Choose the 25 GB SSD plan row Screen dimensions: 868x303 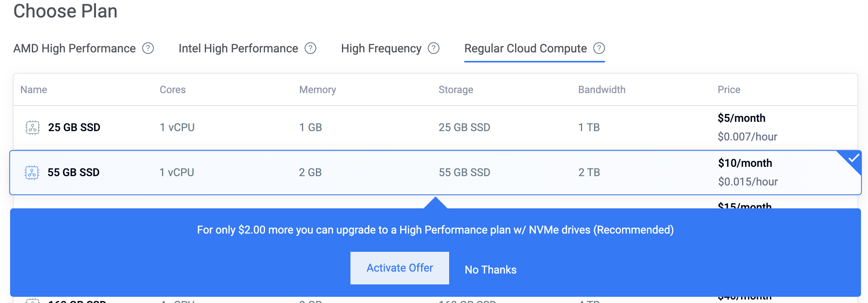(x=436, y=128)
